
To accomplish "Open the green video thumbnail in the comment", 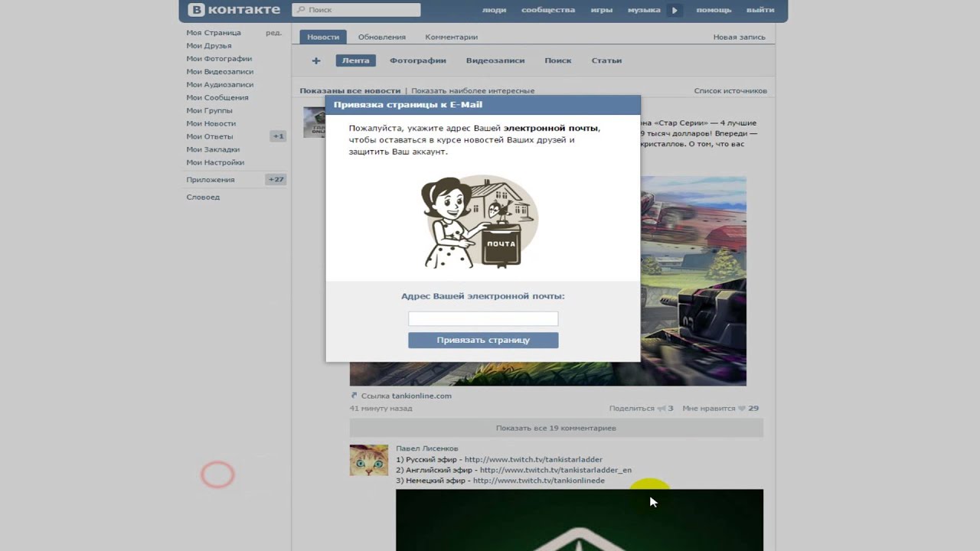I will click(x=580, y=520).
